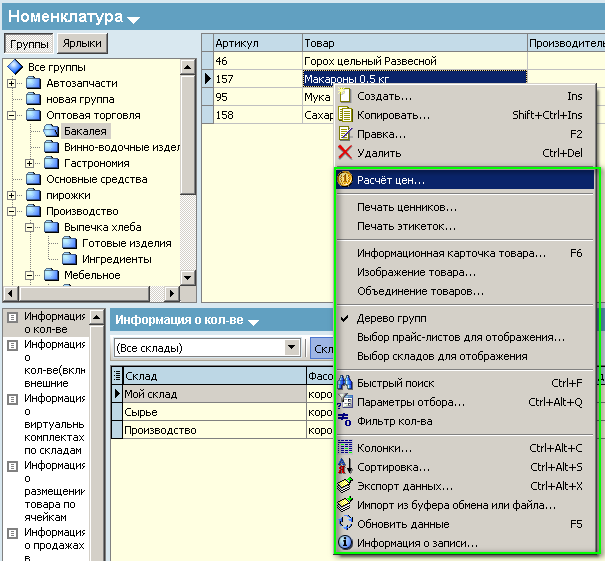Open the Информация о кол-ве header dropdown

(253, 322)
